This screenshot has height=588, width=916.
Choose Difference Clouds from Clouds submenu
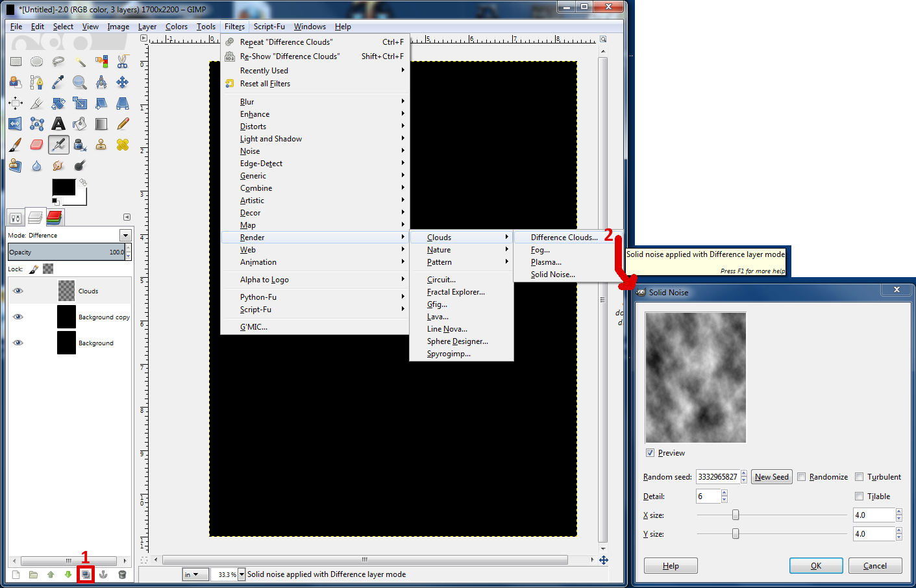[564, 238]
